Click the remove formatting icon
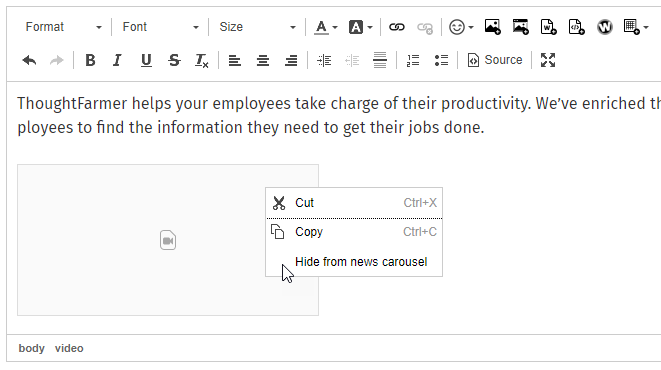The image size is (661, 370). 202,60
